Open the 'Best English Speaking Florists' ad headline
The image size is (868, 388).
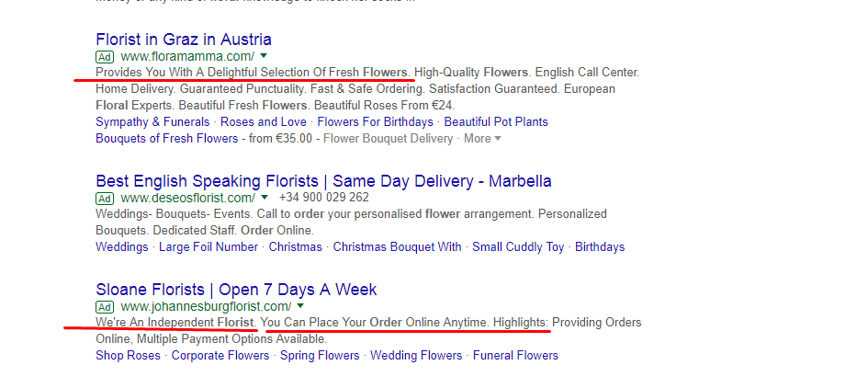(323, 181)
